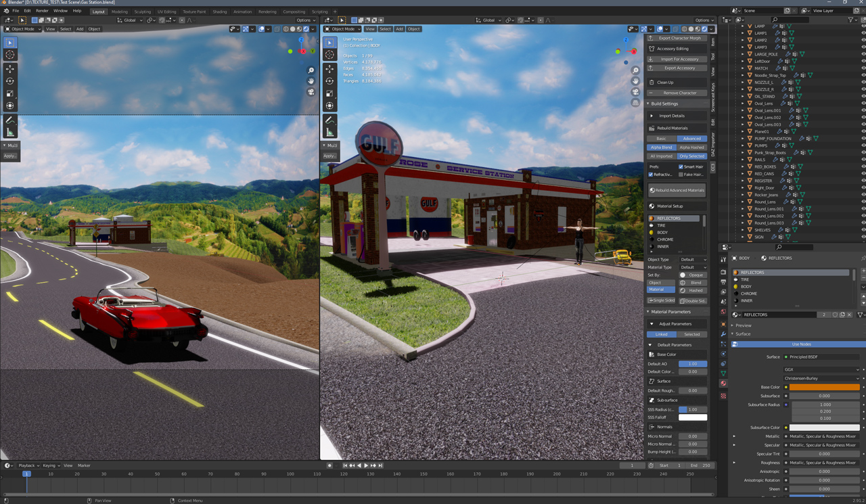This screenshot has height=504, width=866.
Task: Enable the Smart Hair checkbox
Action: click(681, 166)
